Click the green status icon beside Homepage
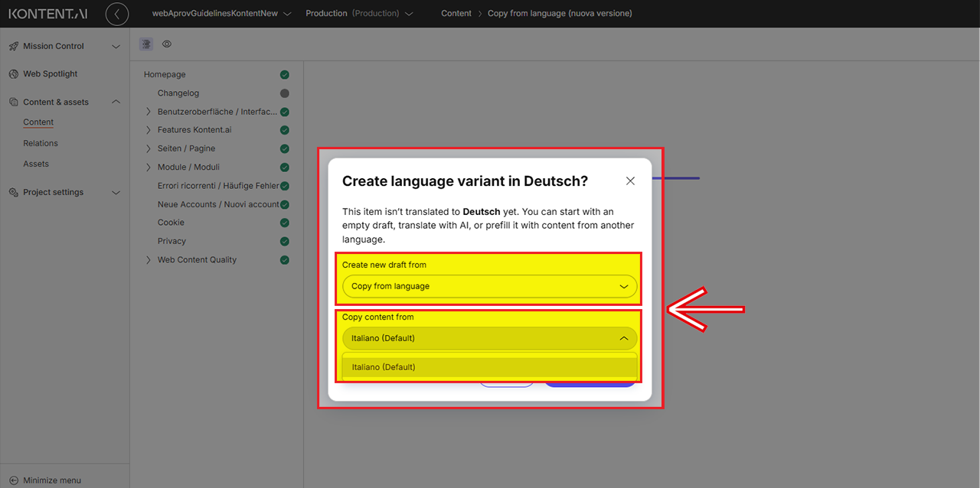 [x=285, y=75]
